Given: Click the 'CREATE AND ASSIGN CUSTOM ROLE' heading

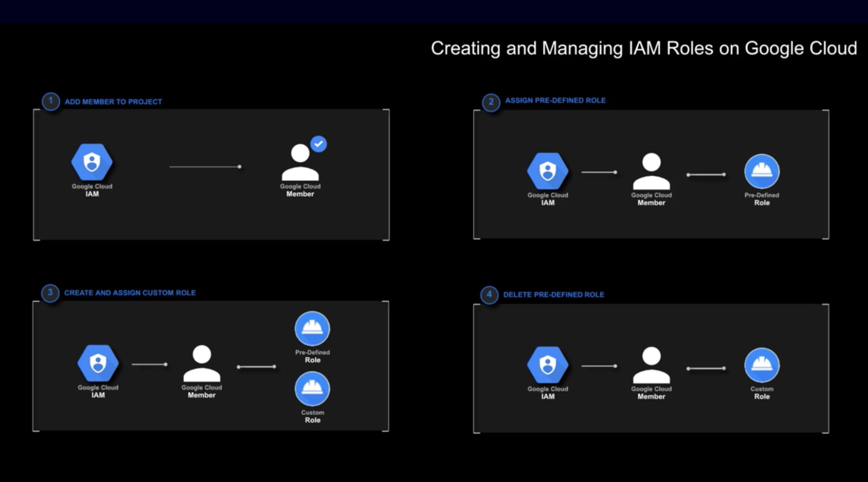Looking at the screenshot, I should [x=130, y=293].
